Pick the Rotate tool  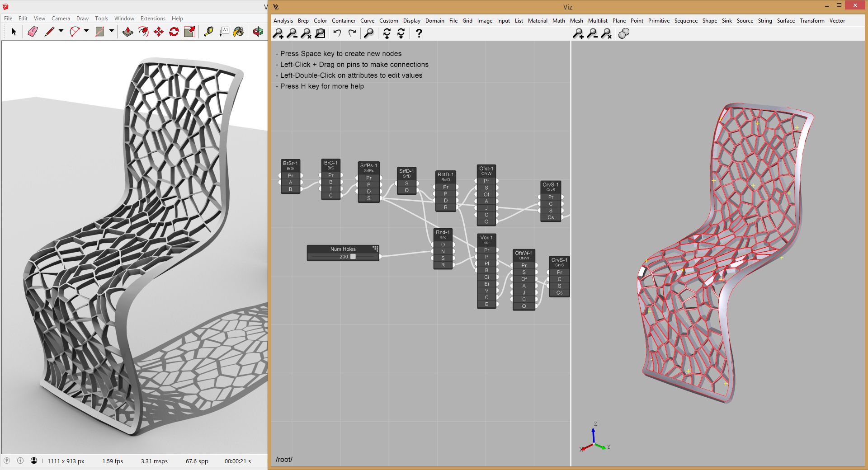click(x=174, y=32)
